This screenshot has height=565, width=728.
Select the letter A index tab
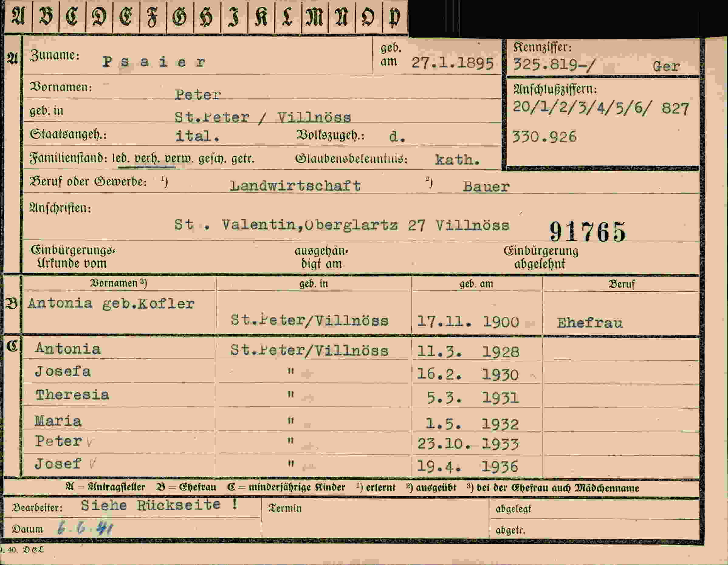click(x=18, y=17)
